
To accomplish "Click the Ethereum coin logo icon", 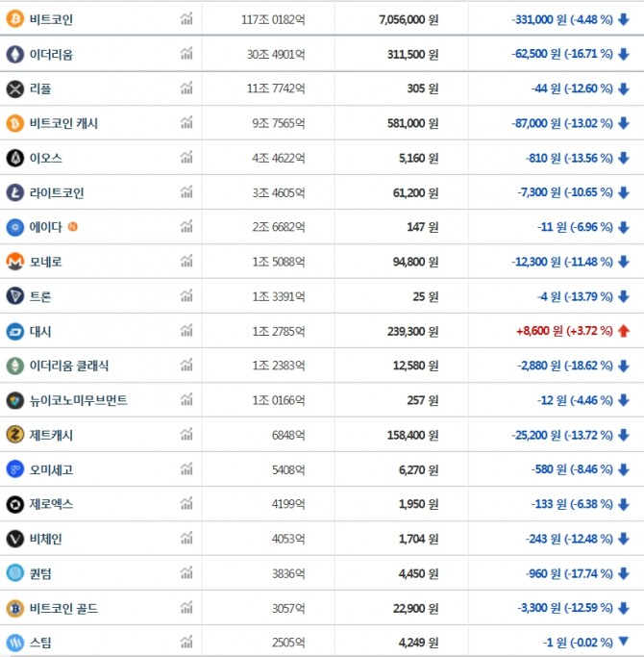I will pyautogui.click(x=14, y=54).
